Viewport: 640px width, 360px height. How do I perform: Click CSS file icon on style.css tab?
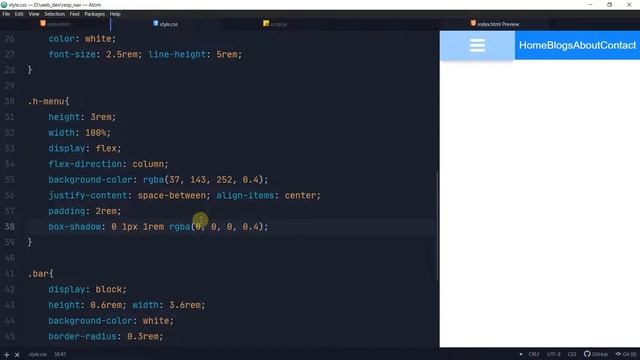coord(156,23)
